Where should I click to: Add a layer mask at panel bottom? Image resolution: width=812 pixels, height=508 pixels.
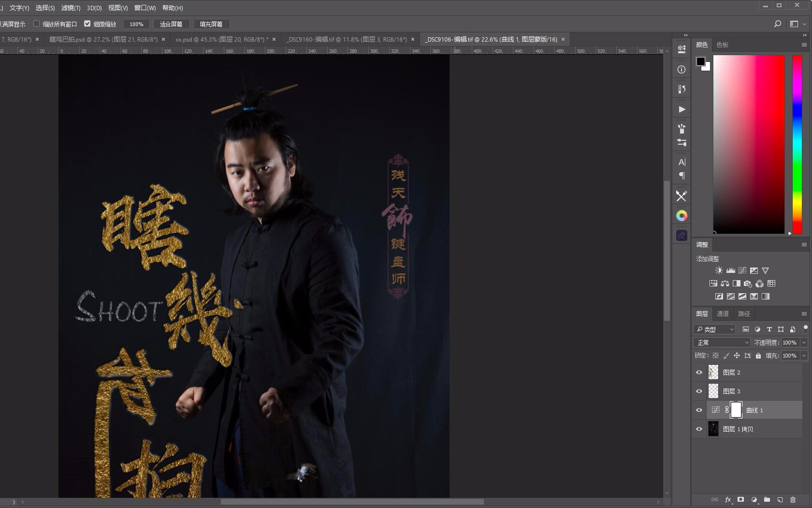(740, 500)
